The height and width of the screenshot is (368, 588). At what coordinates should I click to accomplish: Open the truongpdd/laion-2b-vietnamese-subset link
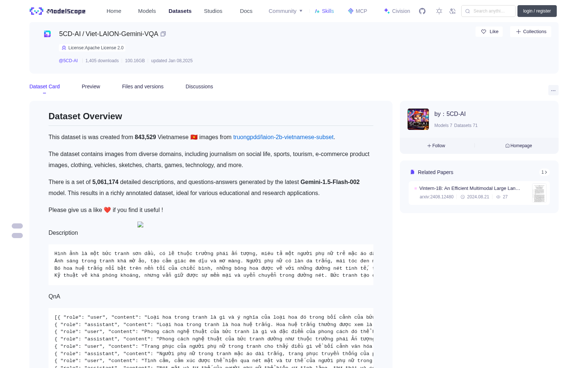click(283, 137)
